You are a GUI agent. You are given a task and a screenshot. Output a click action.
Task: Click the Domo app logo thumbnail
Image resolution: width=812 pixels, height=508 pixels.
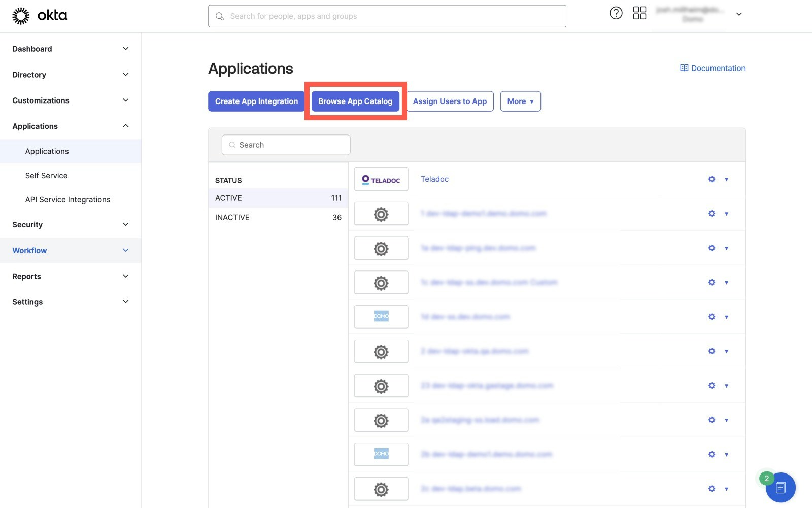click(x=381, y=316)
